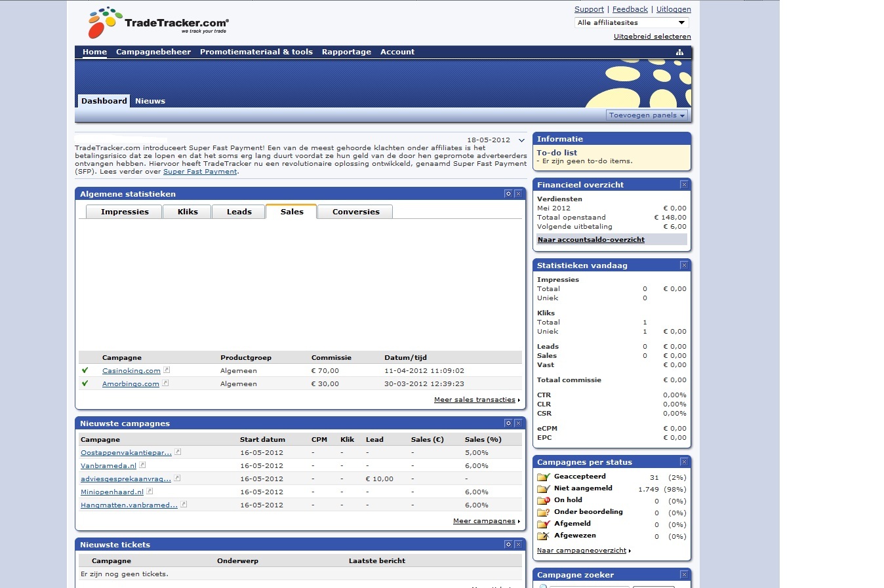The image size is (884, 588).
Task: Click Meer sales transacties link
Action: click(x=475, y=400)
